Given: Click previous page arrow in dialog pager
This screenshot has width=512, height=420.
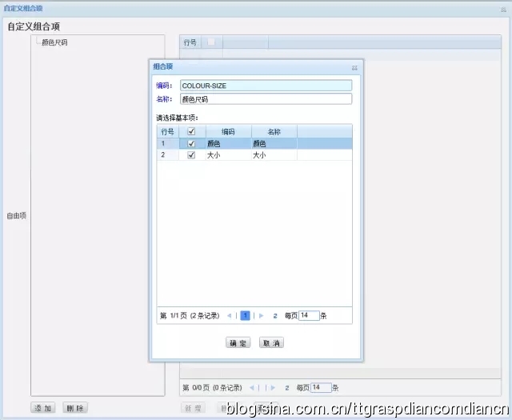Looking at the screenshot, I should tap(231, 316).
